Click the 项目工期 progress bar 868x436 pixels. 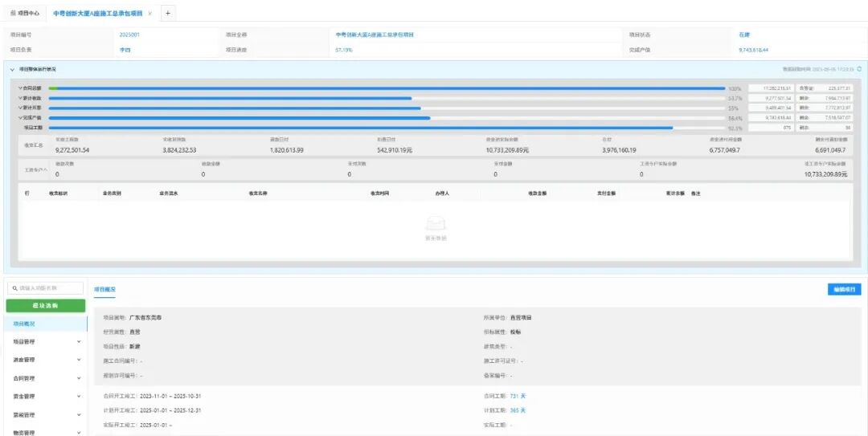[362, 128]
